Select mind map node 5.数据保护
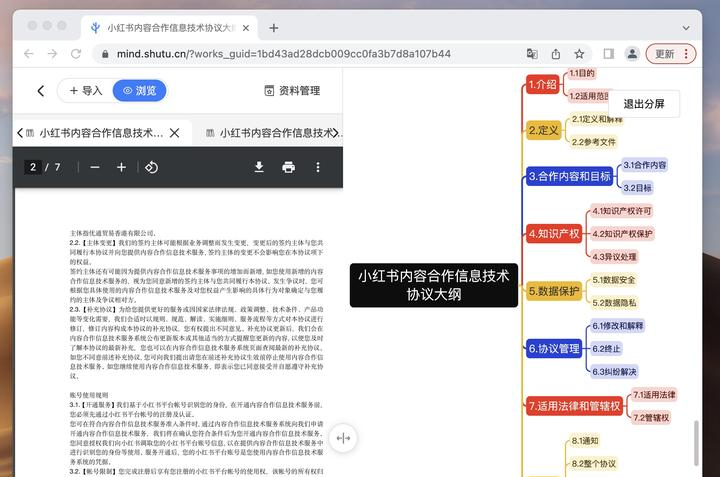 [x=554, y=291]
